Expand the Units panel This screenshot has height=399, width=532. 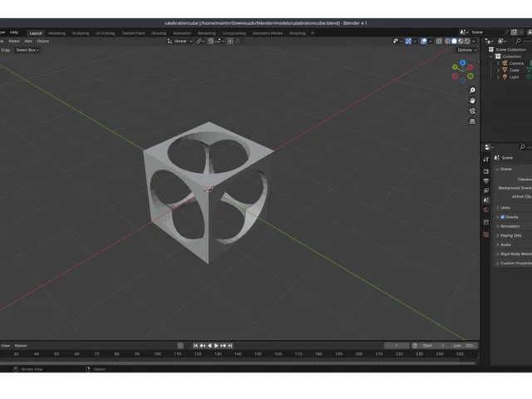coord(504,208)
